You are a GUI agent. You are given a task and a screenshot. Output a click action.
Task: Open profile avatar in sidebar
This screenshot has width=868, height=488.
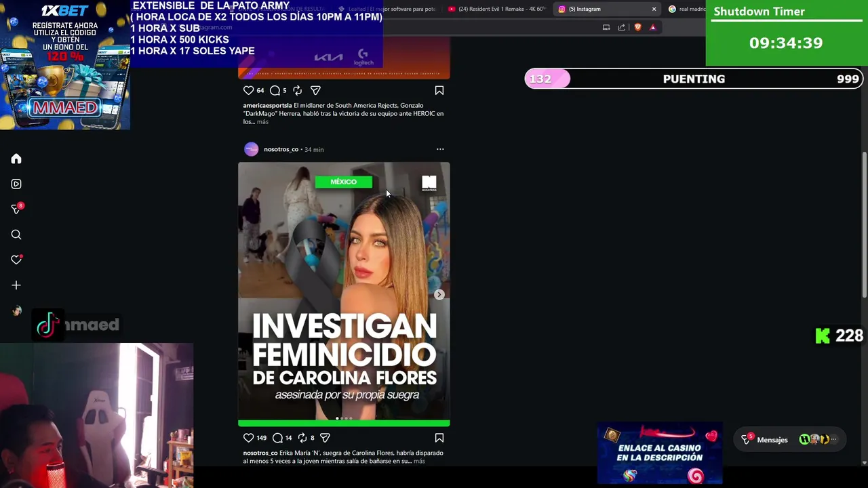(x=16, y=311)
